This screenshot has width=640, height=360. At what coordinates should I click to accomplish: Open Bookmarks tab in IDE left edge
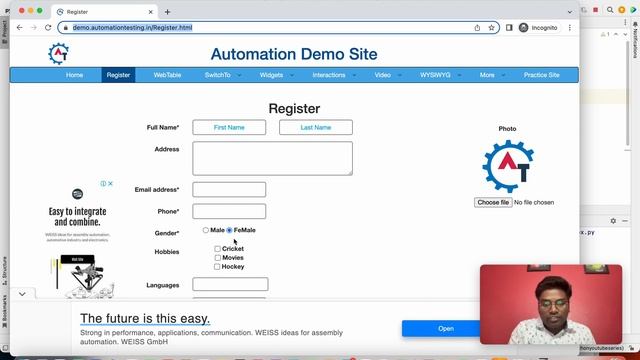coord(4,312)
